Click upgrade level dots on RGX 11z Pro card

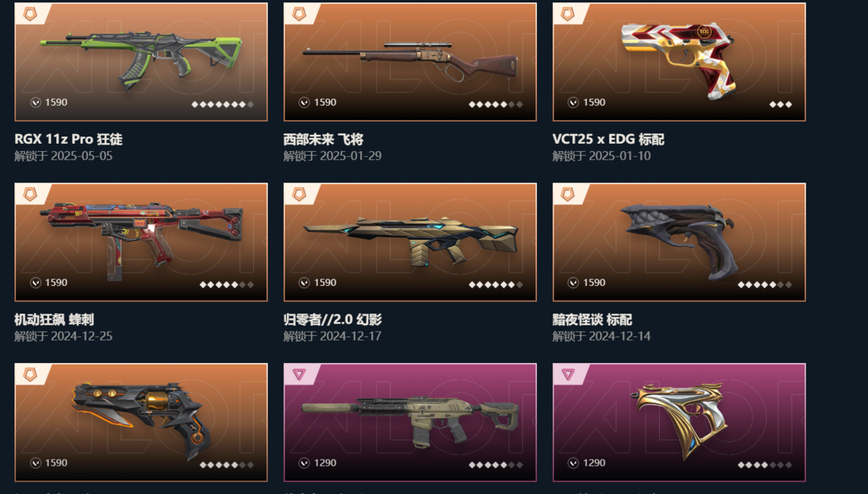[223, 104]
